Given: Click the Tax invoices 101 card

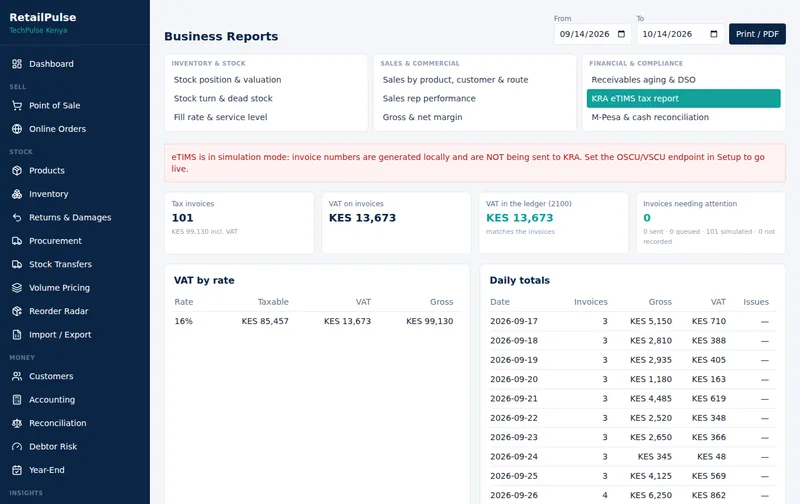Looking at the screenshot, I should tap(239, 223).
